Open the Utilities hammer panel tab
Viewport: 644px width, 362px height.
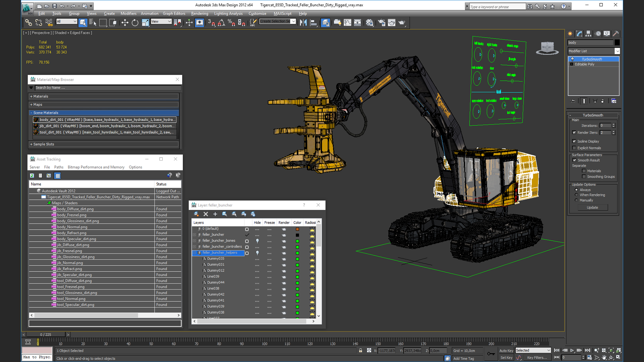click(616, 34)
